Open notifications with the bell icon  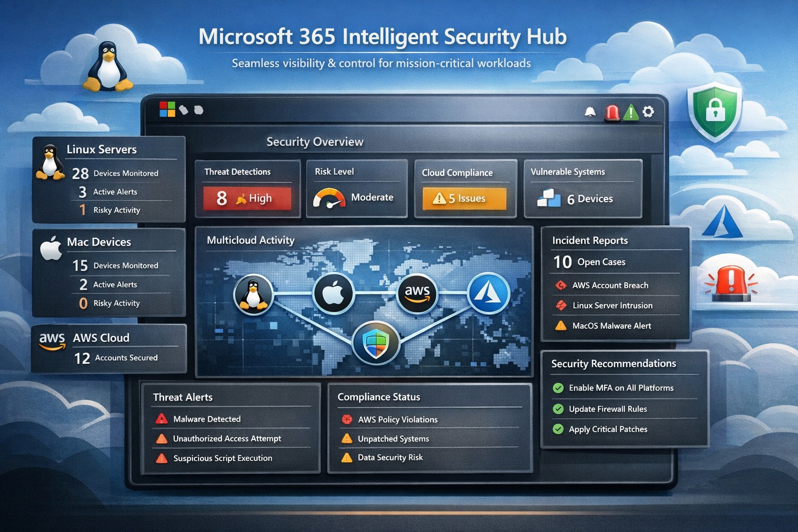pyautogui.click(x=590, y=112)
